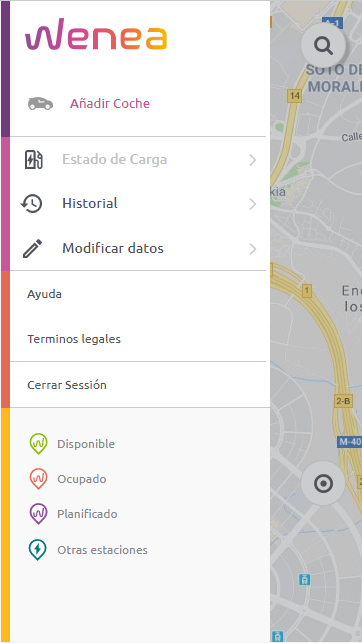Viewport: 362px width, 643px height.
Task: Click the history clock icon
Action: coord(32,203)
